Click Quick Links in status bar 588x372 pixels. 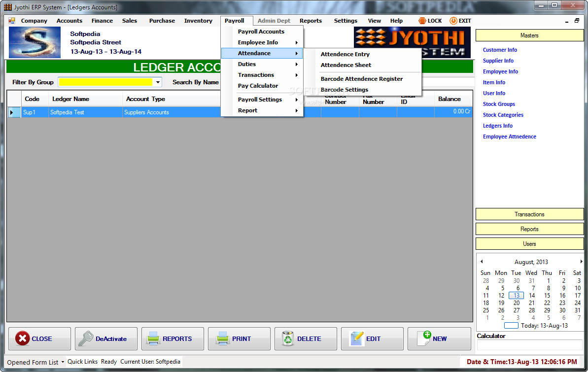tap(82, 362)
